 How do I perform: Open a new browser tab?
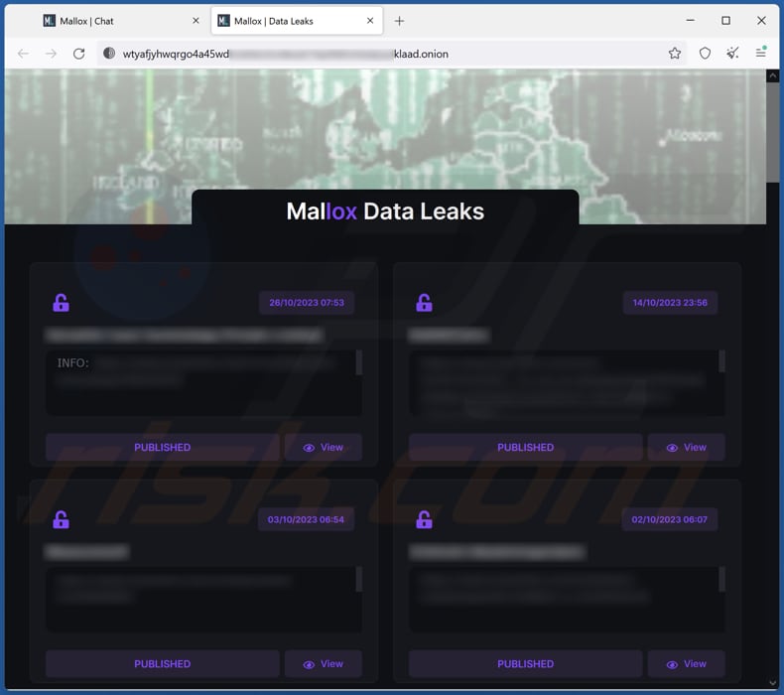click(399, 21)
